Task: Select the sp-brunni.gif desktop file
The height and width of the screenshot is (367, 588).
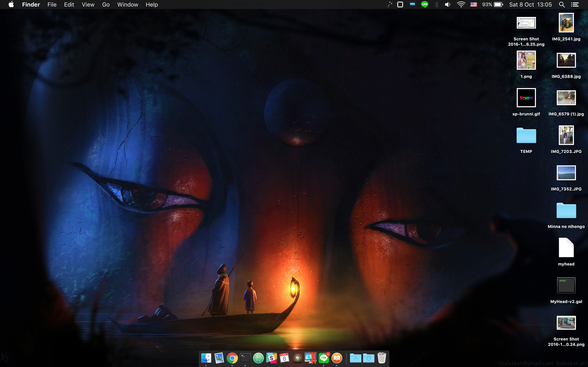Action: click(526, 98)
